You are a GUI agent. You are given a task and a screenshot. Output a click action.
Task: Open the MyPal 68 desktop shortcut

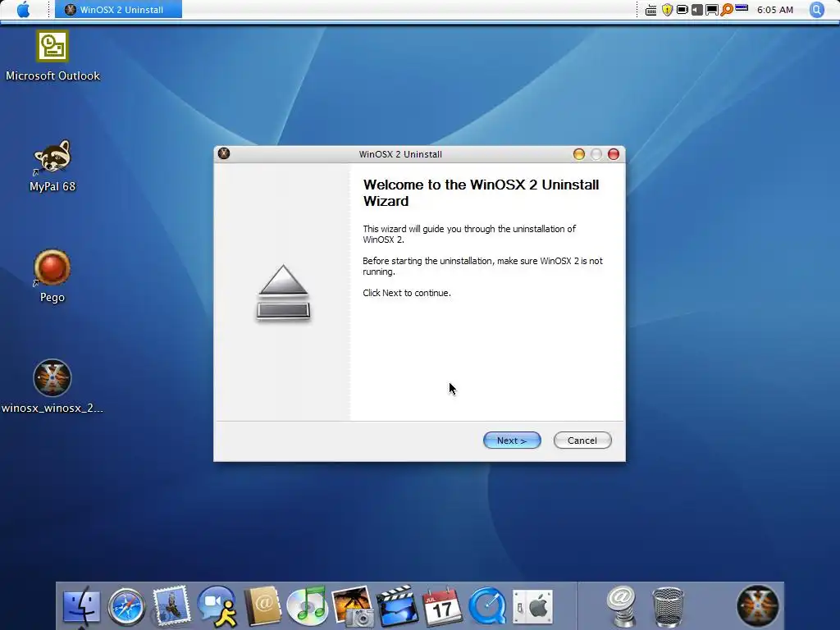coord(52,166)
